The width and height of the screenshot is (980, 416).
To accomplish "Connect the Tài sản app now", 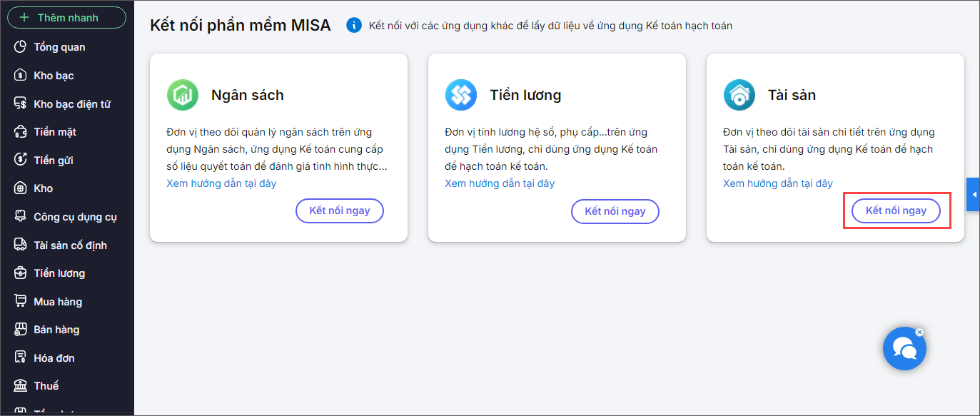I will [x=896, y=211].
